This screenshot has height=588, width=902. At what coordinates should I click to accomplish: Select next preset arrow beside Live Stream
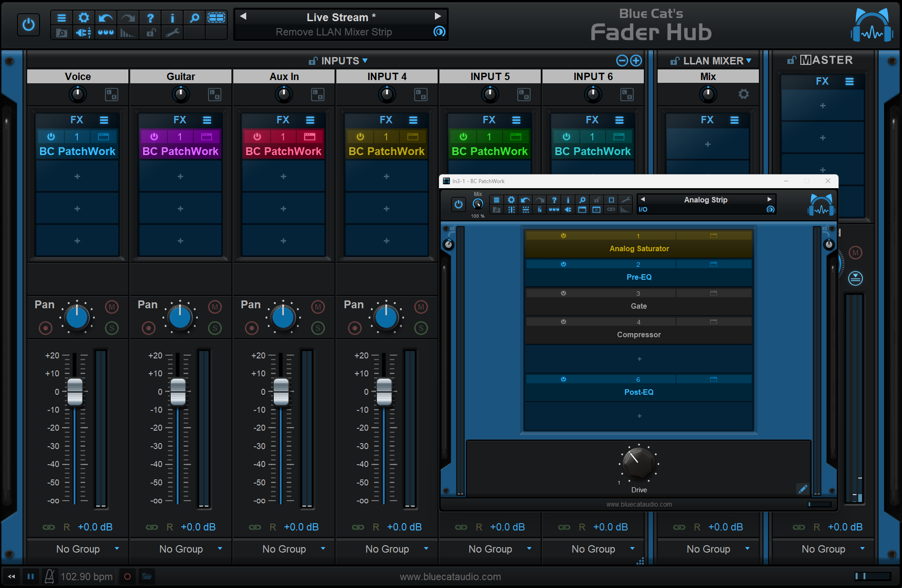[x=438, y=16]
